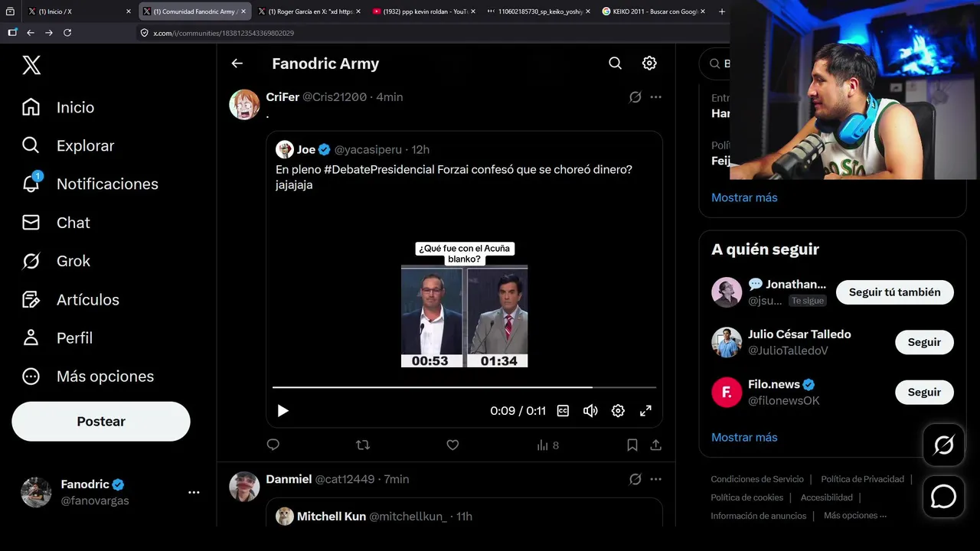This screenshot has width=980, height=551.
Task: Like CriFer's post
Action: tap(452, 445)
